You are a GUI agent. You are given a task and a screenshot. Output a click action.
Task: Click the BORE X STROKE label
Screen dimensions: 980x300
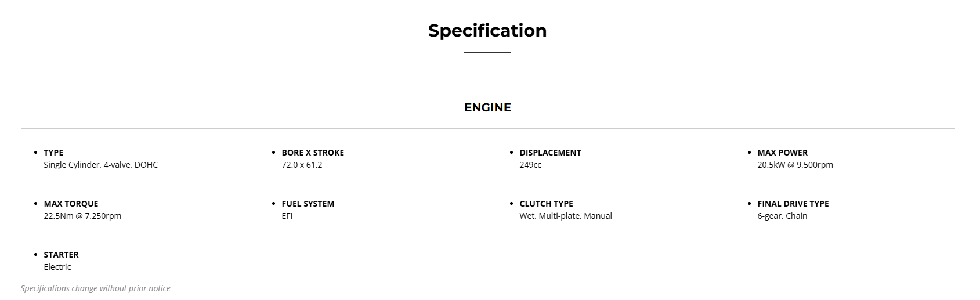tap(313, 153)
